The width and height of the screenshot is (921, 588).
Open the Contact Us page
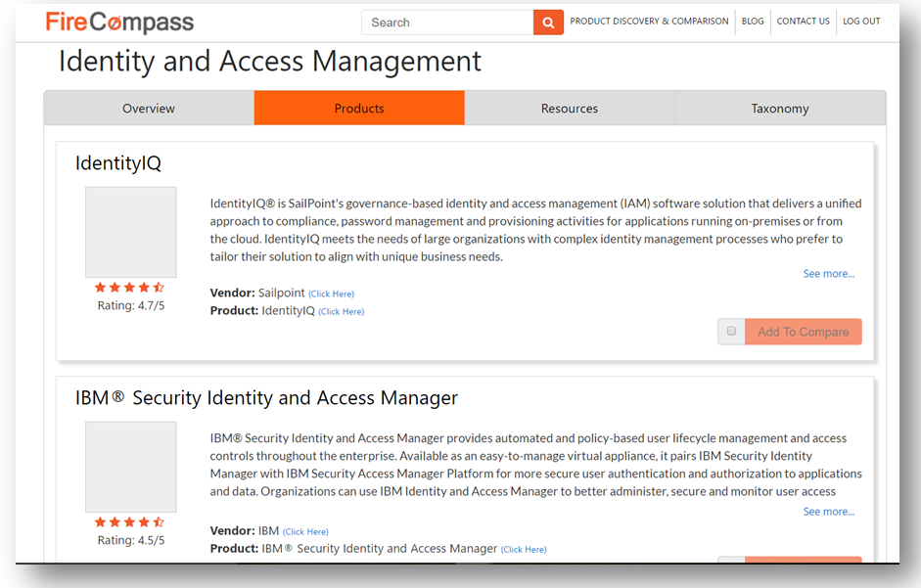point(803,22)
